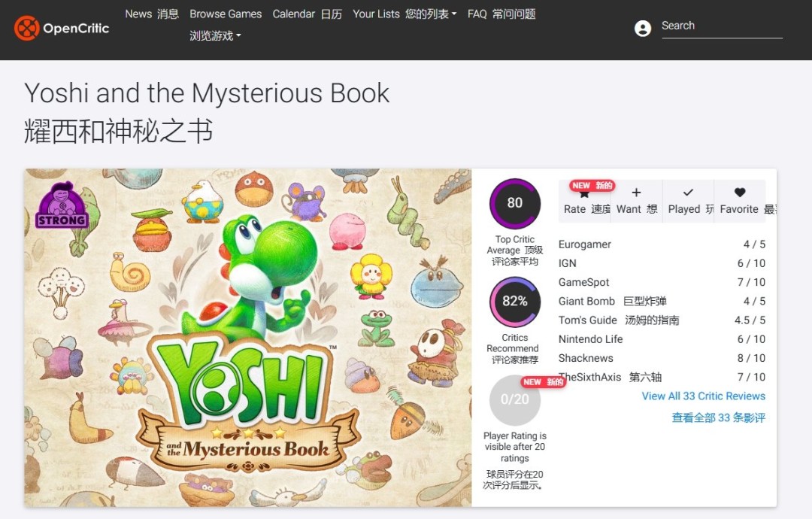This screenshot has height=519, width=812.
Task: Click the NEW badge above Rate button
Action: click(592, 186)
